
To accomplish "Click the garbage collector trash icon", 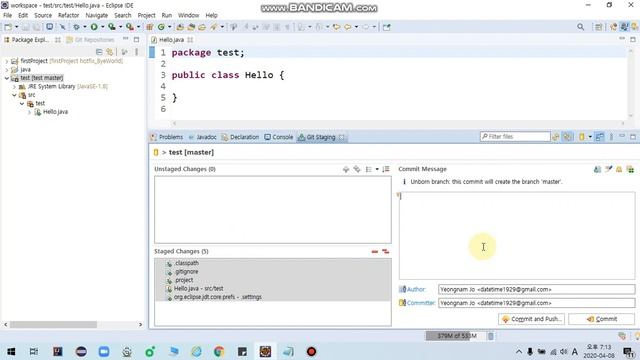I will (x=491, y=336).
